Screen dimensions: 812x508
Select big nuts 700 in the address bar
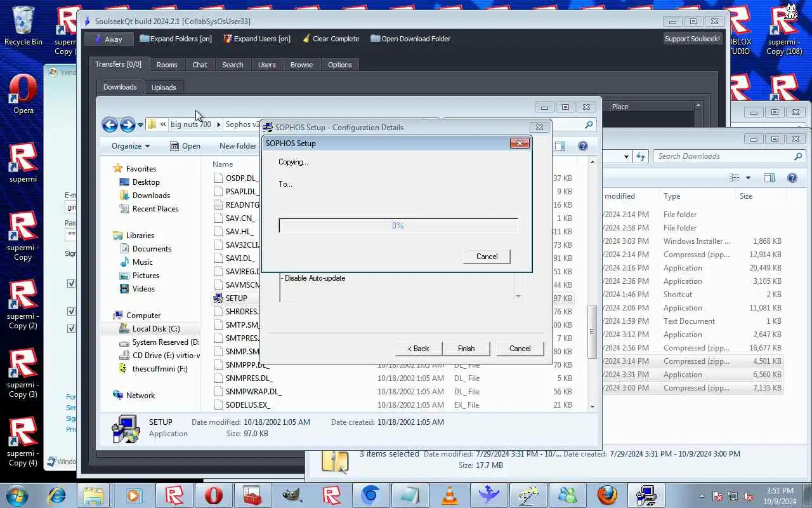click(x=190, y=125)
